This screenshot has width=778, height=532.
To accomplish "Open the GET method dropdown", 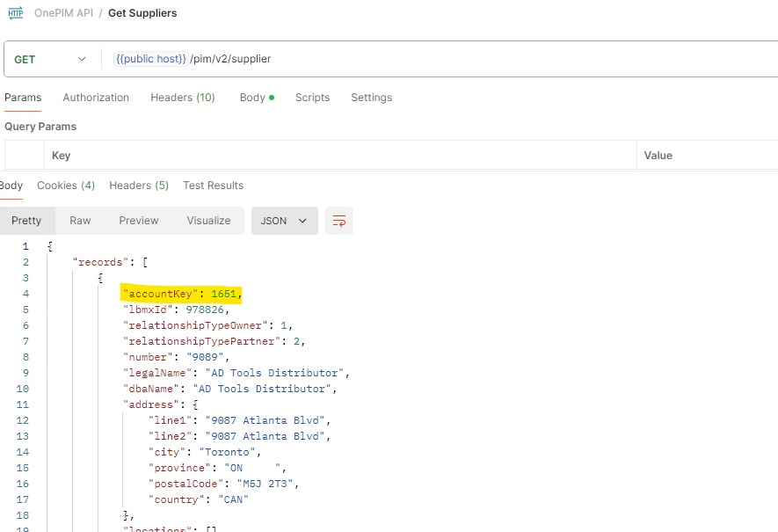I will [49, 59].
